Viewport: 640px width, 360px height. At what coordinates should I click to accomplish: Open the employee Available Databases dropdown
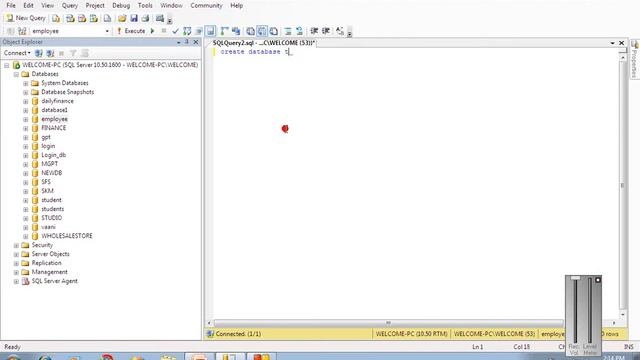pos(107,31)
